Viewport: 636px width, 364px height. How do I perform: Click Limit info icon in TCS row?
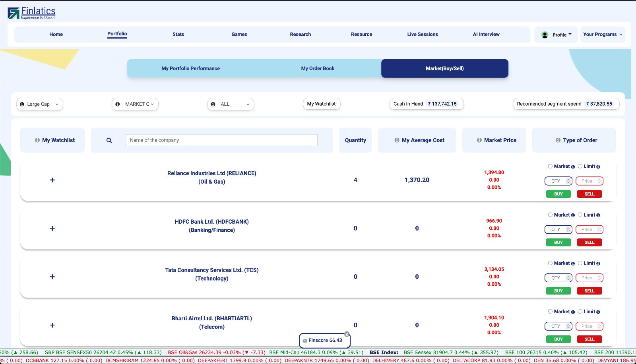pos(598,264)
